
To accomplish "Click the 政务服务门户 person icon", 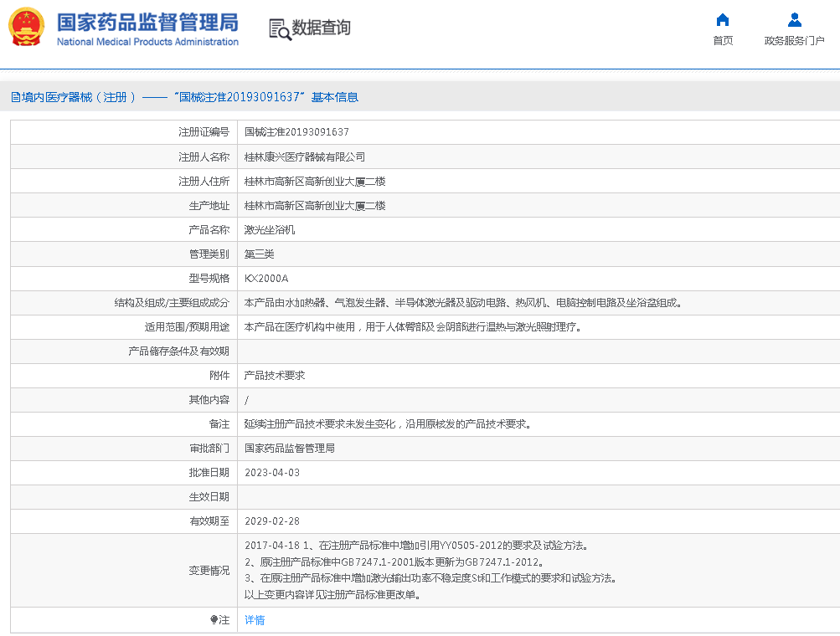I will [x=794, y=20].
